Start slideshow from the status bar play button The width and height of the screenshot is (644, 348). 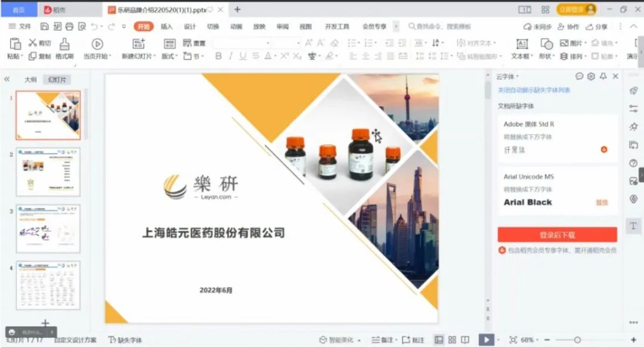tap(487, 340)
